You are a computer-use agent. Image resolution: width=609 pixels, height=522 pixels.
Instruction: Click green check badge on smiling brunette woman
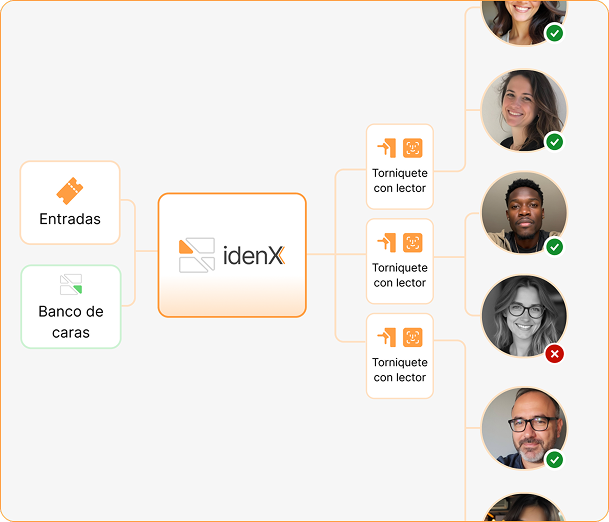(x=554, y=142)
